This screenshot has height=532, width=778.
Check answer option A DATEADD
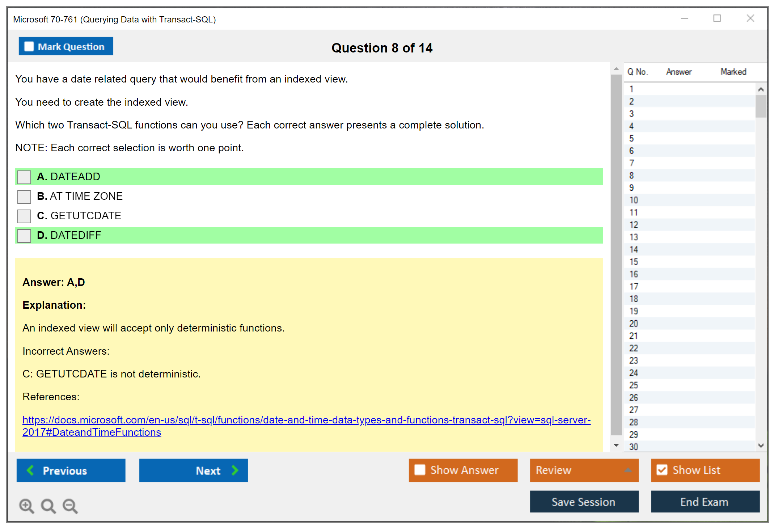[24, 177]
